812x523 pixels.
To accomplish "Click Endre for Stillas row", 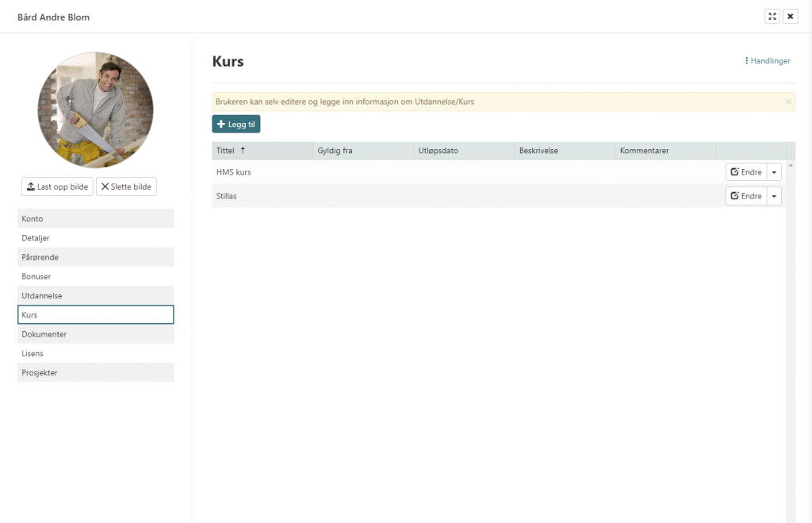I will [746, 196].
